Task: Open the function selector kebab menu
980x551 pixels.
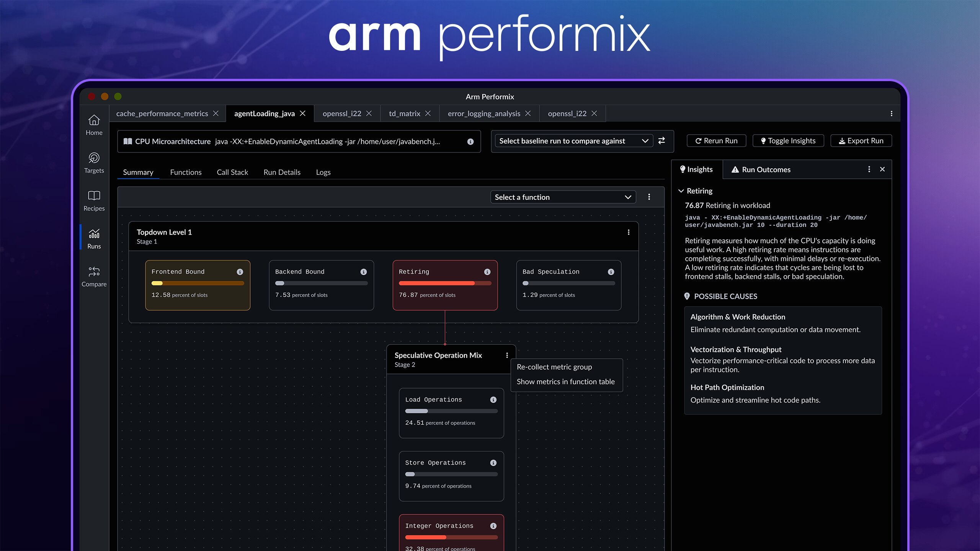Action: coord(649,197)
